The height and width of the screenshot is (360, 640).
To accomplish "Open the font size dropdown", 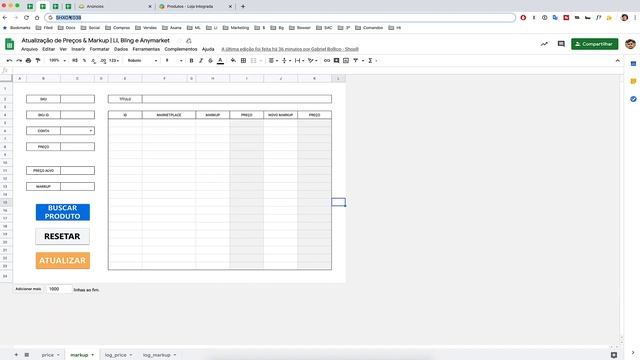I will 173,60.
